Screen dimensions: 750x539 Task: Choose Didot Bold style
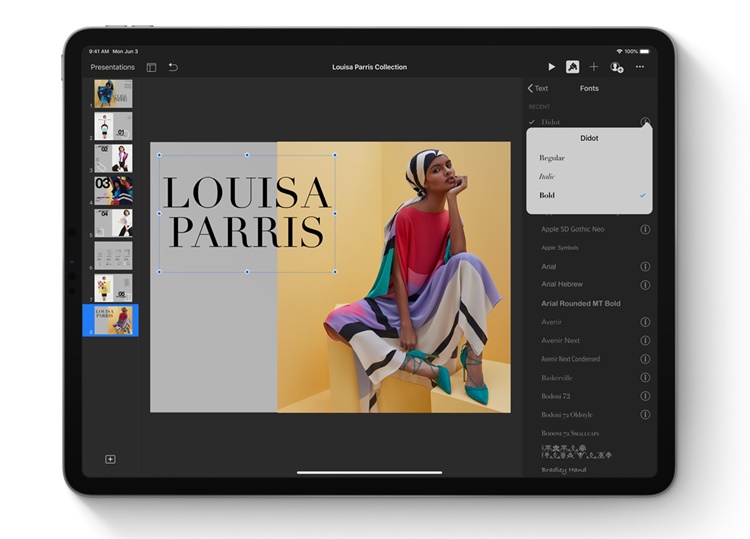pyautogui.click(x=589, y=195)
